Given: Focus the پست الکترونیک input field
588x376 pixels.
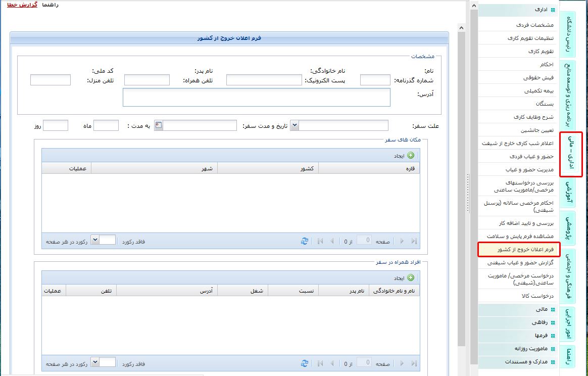Looking at the screenshot, I should pos(264,80).
